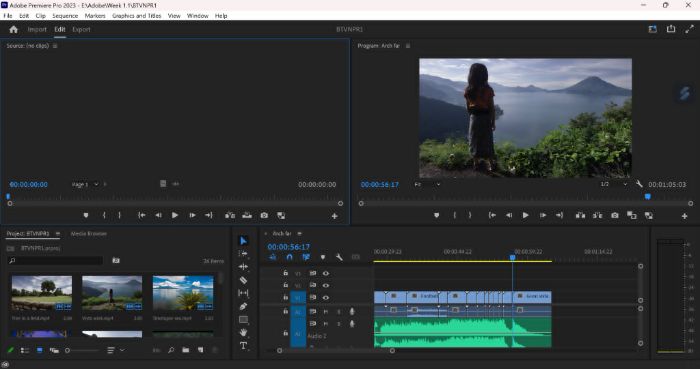Image resolution: width=700 pixels, height=369 pixels.
Task: Click Insert button in Source monitor
Action: coord(230,216)
